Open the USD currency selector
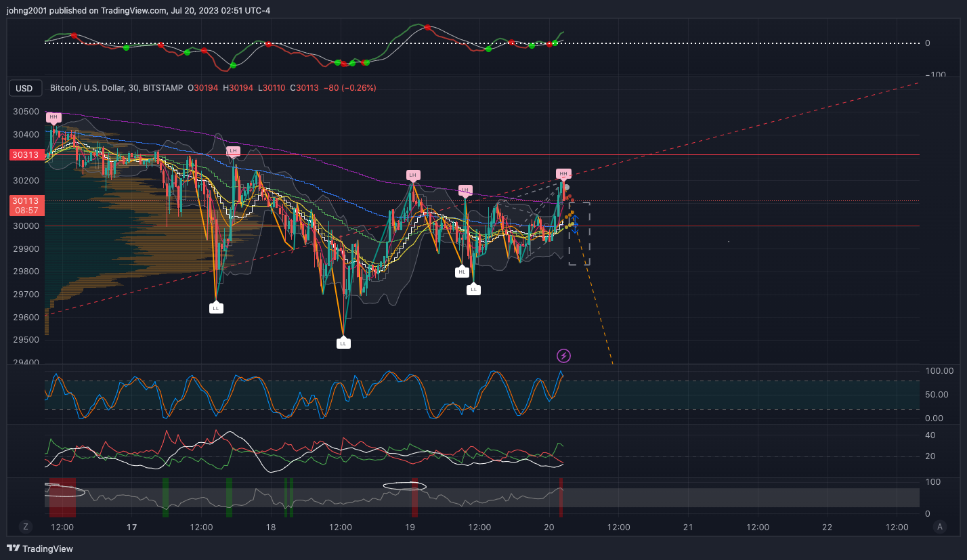Image resolution: width=967 pixels, height=560 pixels. (x=24, y=88)
